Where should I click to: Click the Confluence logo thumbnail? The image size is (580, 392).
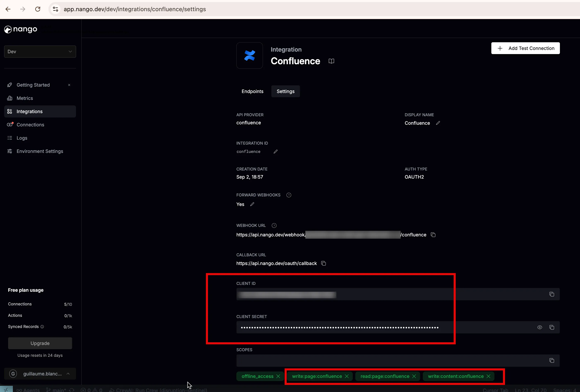pos(250,56)
